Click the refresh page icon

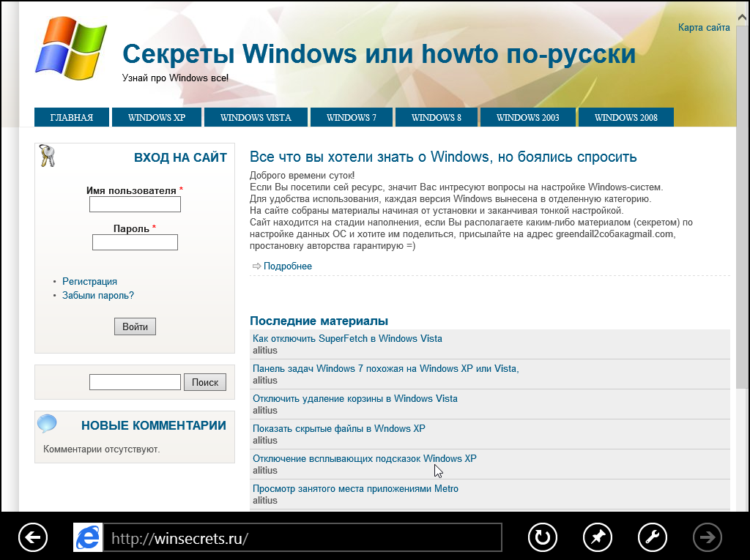543,538
